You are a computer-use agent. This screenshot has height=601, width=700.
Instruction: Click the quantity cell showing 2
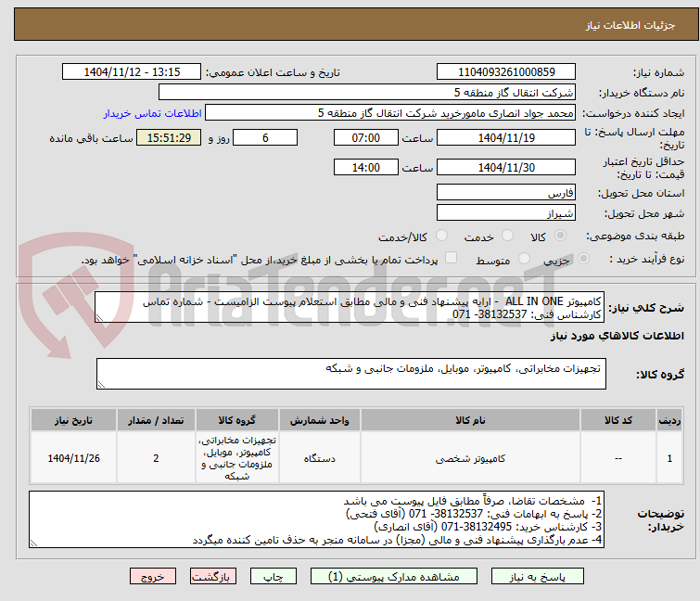156,458
